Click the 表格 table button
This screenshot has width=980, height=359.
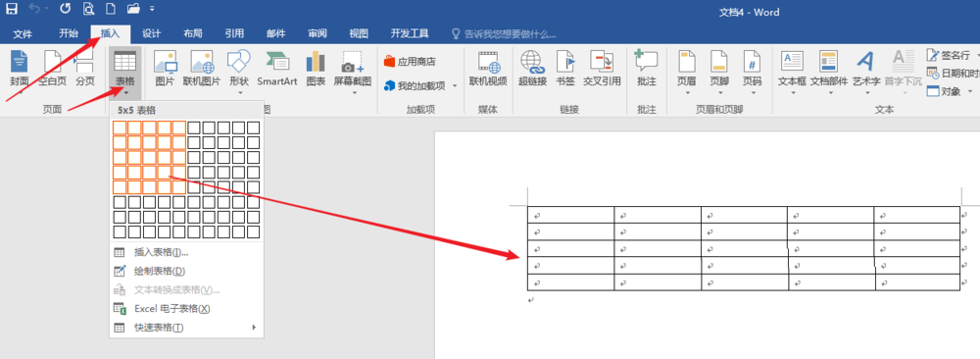(x=125, y=72)
